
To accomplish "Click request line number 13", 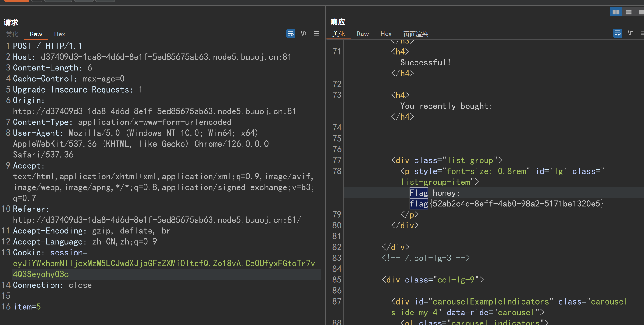I will pos(6,253).
